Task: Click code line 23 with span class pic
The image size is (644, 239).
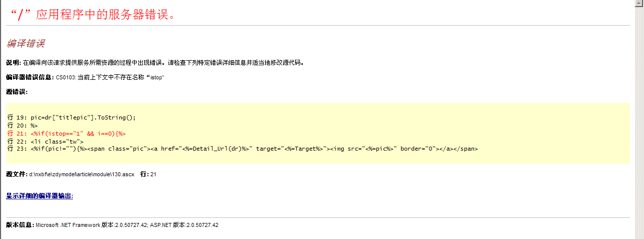Action: [242, 149]
